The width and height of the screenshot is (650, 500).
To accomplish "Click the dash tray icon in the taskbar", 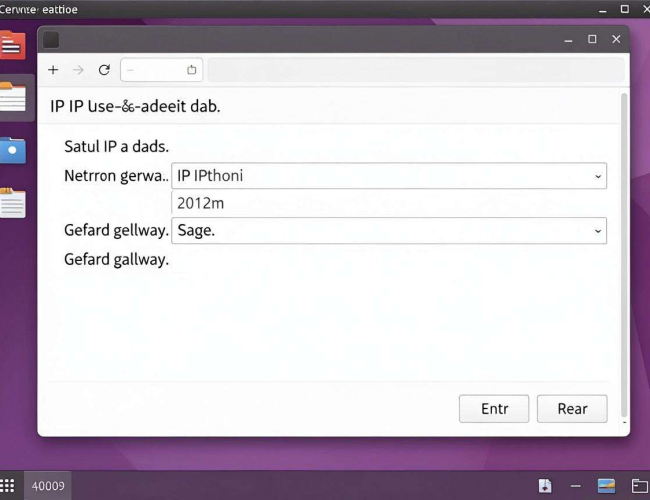I will click(x=575, y=486).
